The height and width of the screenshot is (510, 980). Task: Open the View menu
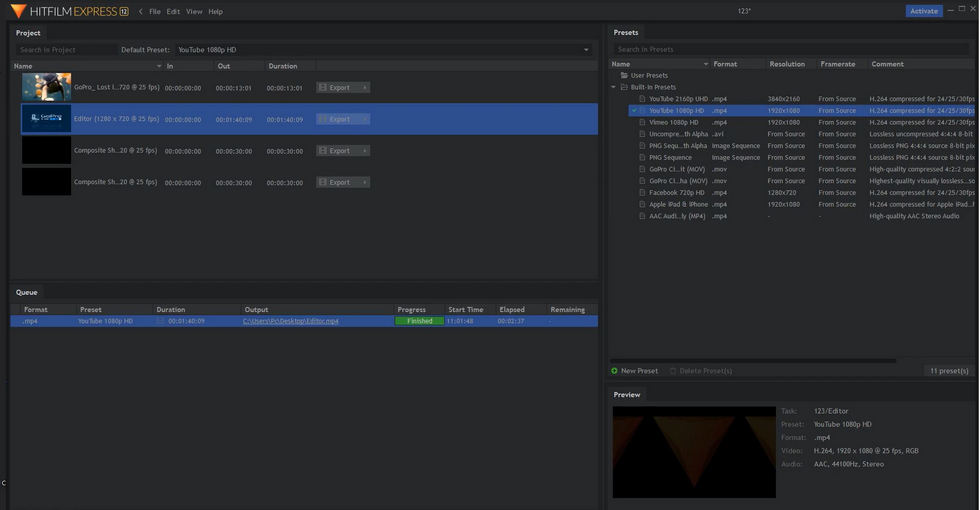pyautogui.click(x=194, y=11)
